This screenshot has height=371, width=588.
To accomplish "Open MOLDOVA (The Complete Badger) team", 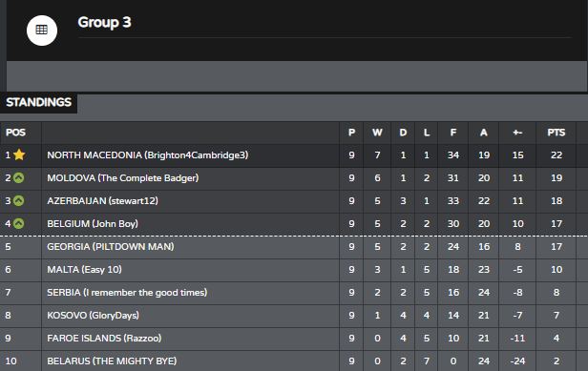I will click(x=122, y=178).
